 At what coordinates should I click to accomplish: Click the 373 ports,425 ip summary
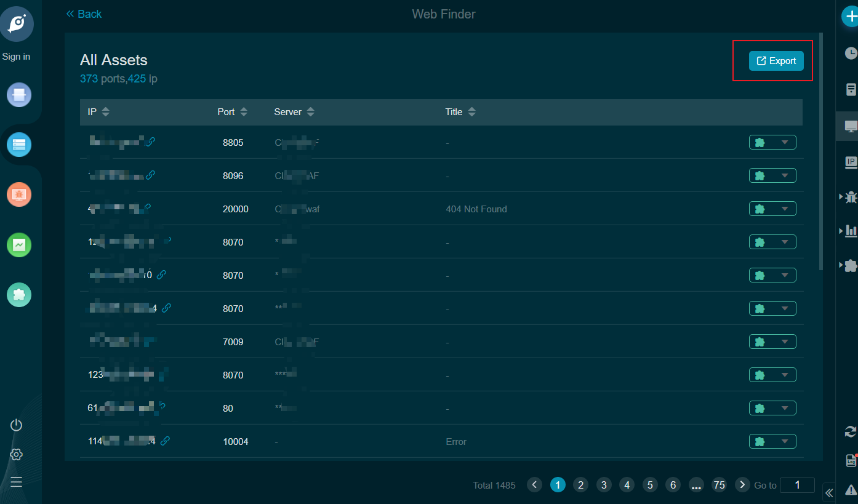tap(119, 79)
